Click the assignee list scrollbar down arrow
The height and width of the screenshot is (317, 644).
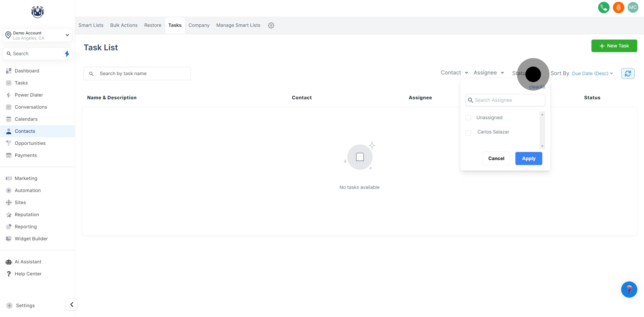point(542,146)
